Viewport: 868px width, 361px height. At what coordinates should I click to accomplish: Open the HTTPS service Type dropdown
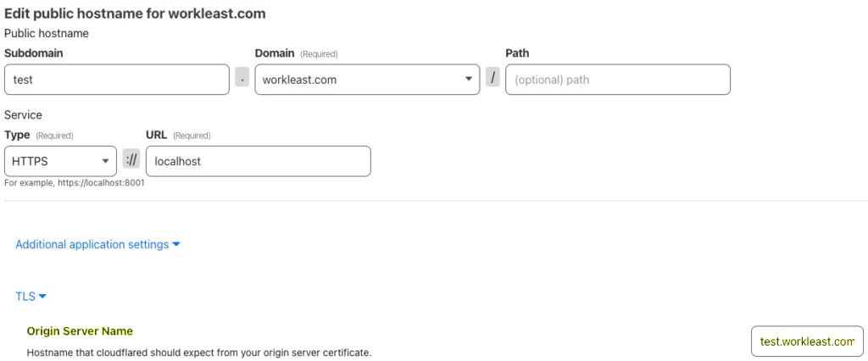point(60,161)
